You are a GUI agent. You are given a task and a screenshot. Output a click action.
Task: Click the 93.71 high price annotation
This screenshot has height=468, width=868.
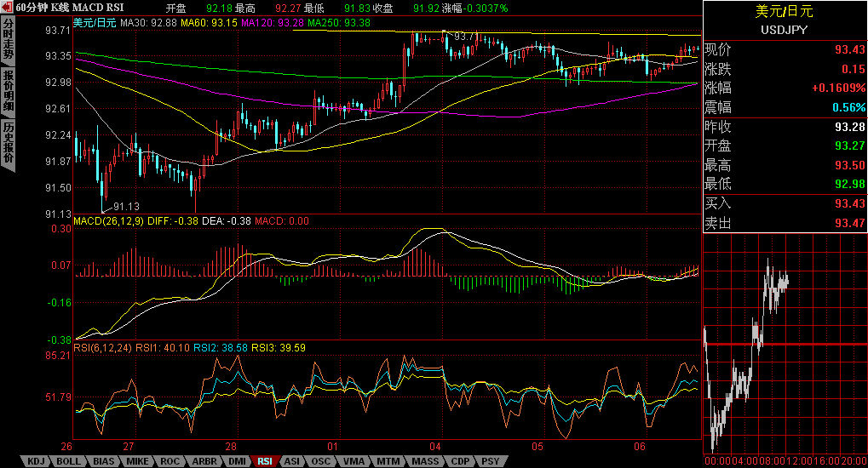466,37
